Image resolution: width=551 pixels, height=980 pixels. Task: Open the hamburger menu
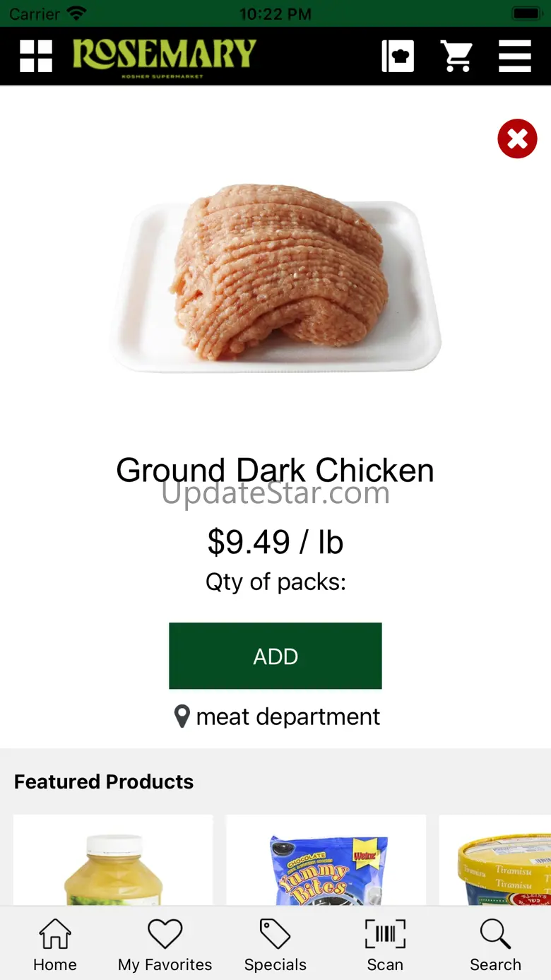(514, 56)
